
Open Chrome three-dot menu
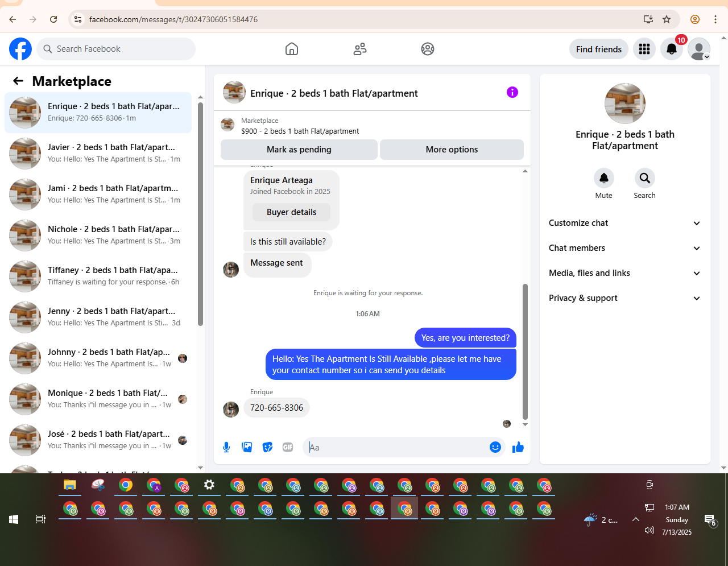pyautogui.click(x=715, y=19)
